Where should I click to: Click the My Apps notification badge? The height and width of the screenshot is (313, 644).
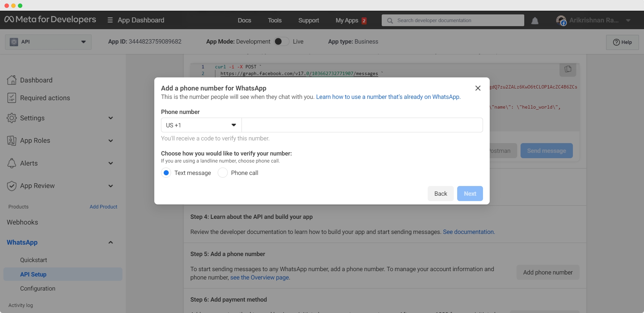(x=364, y=21)
